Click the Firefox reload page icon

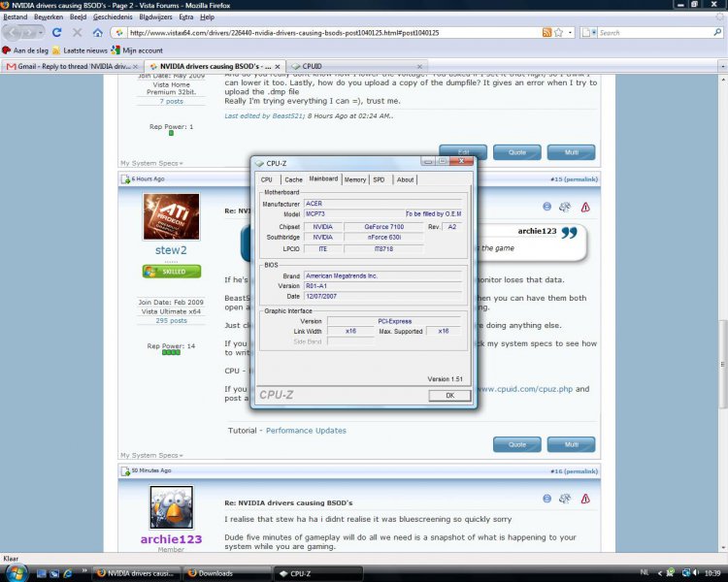coord(56,32)
